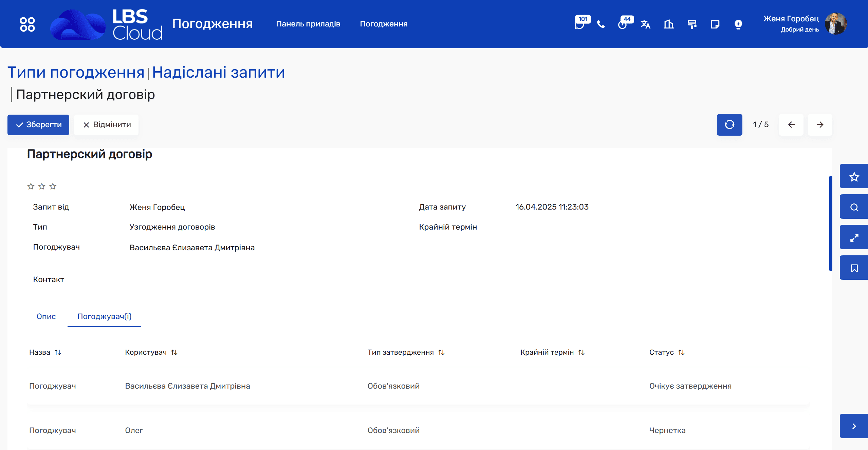Click the Відмінити button
Screen dimensions: 868x450
pos(106,125)
